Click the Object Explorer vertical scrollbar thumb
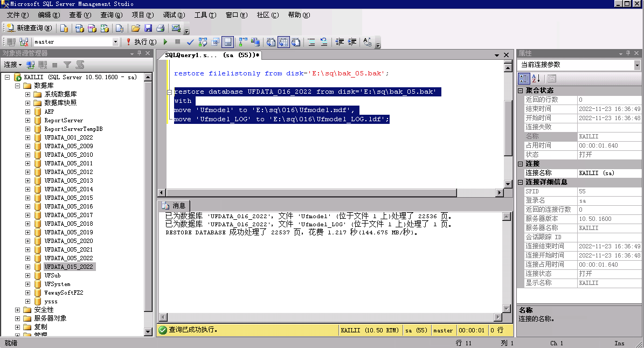 pos(148,197)
